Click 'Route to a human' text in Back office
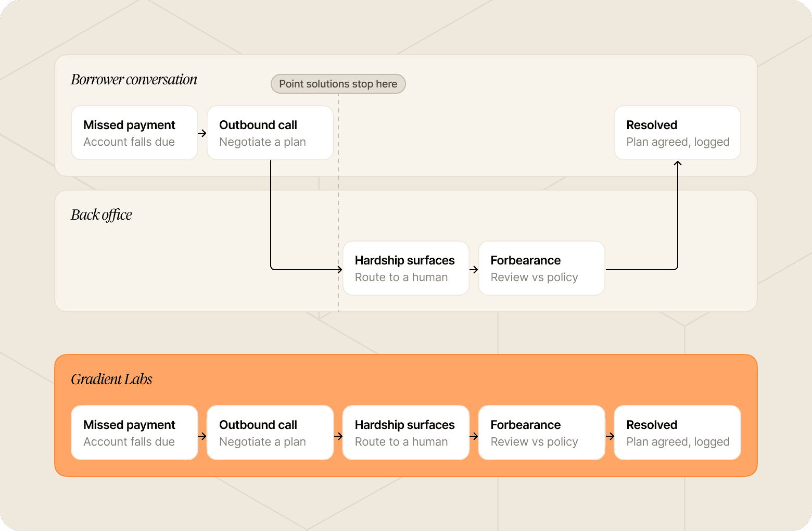The image size is (812, 531). 401,277
